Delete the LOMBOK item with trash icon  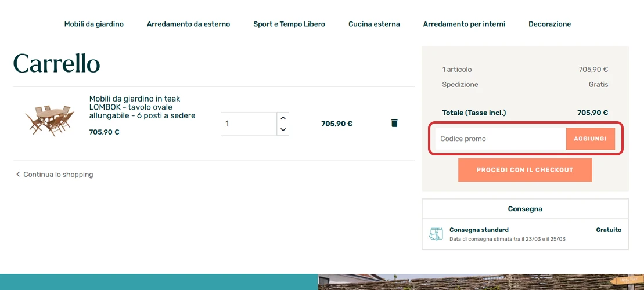pyautogui.click(x=394, y=123)
